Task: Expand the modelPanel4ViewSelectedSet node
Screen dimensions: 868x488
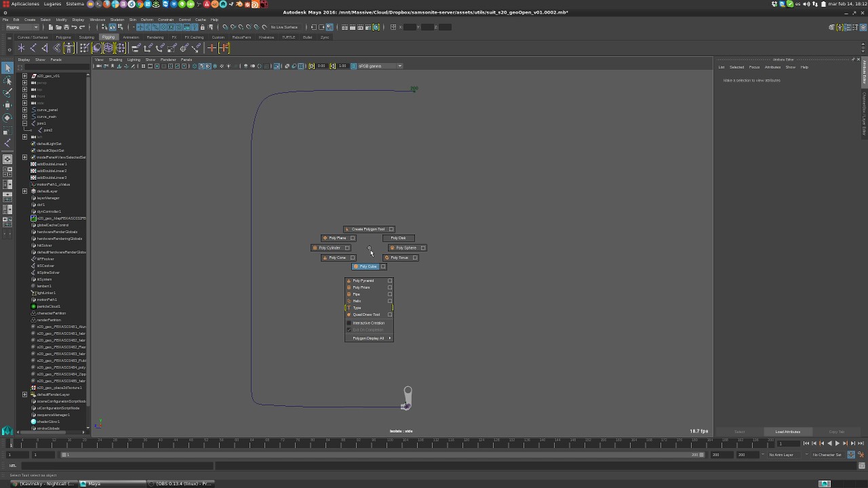Action: tap(25, 157)
